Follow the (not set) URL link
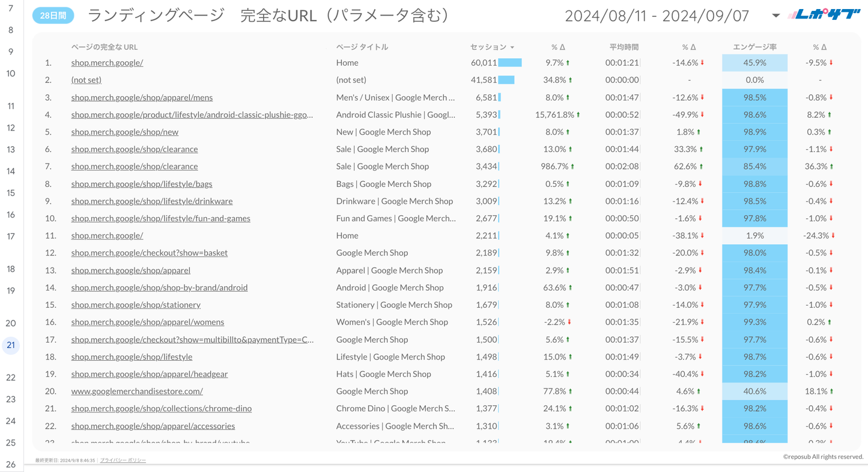 [x=86, y=80]
